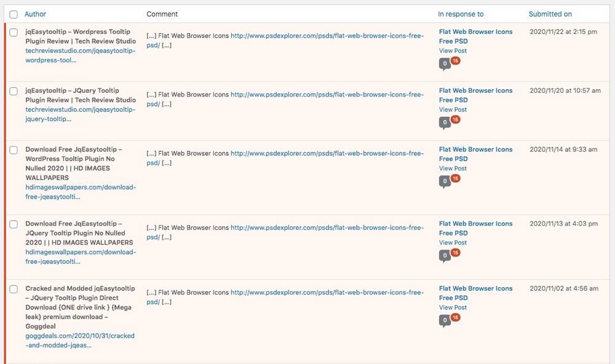This screenshot has width=615, height=364.
Task: Click pending 15 badge in 2020/11/13 row
Action: pos(455,253)
